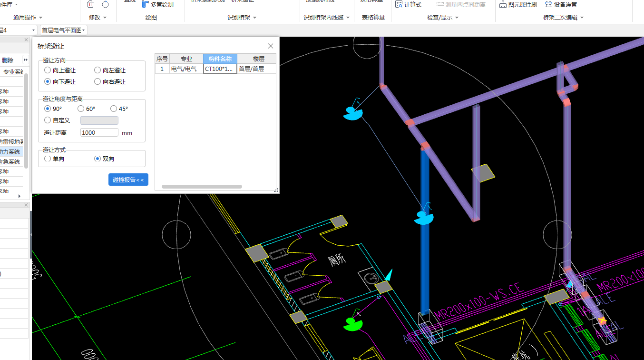Select 单向 avoidance mode
Image resolution: width=644 pixels, height=360 pixels.
(54, 159)
